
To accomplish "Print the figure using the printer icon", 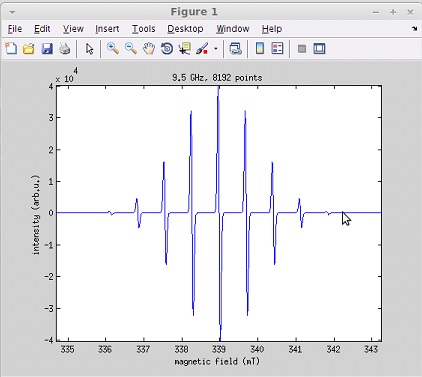I will [x=65, y=49].
